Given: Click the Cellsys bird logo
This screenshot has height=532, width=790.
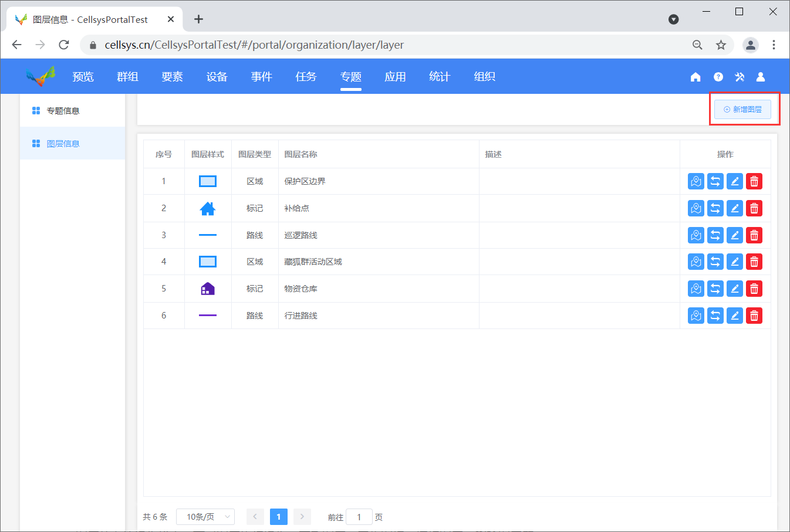Looking at the screenshot, I should (40, 76).
